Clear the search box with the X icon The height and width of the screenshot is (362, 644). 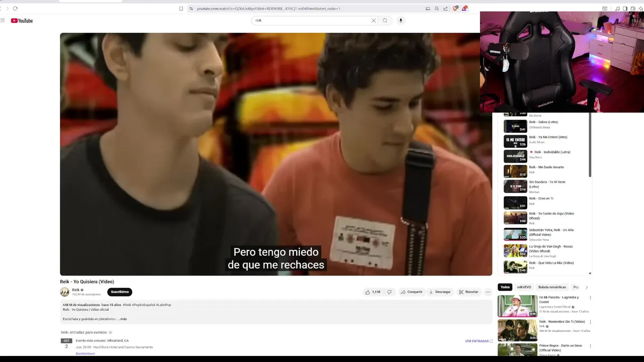click(373, 21)
